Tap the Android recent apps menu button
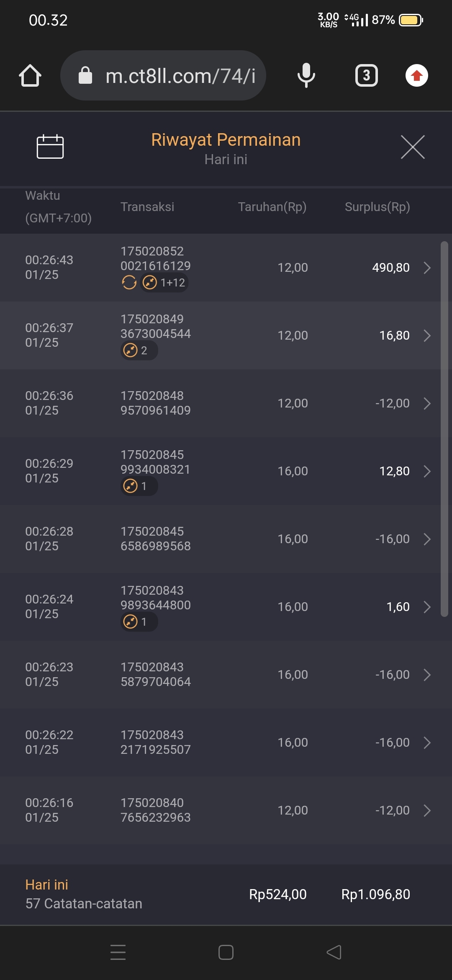 [x=118, y=952]
